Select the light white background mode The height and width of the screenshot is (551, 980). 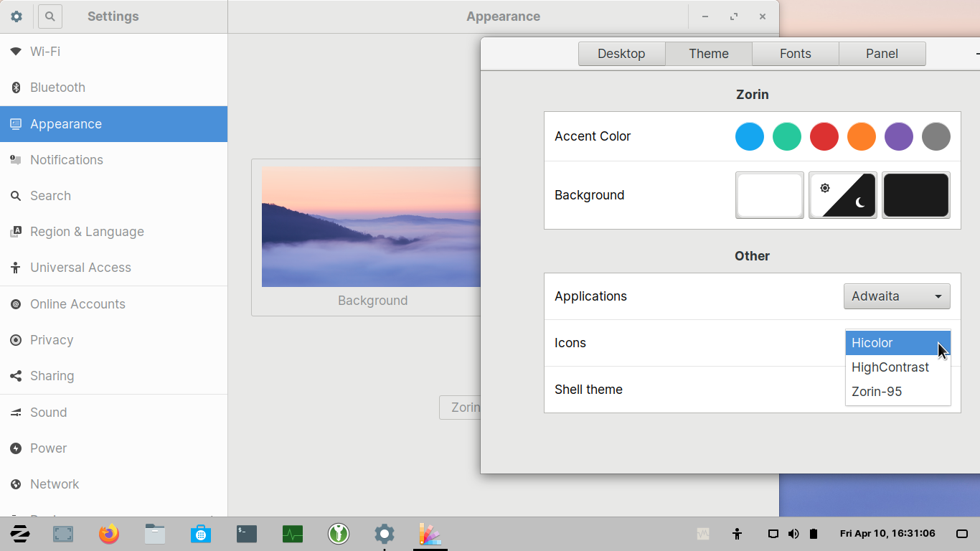tap(769, 195)
